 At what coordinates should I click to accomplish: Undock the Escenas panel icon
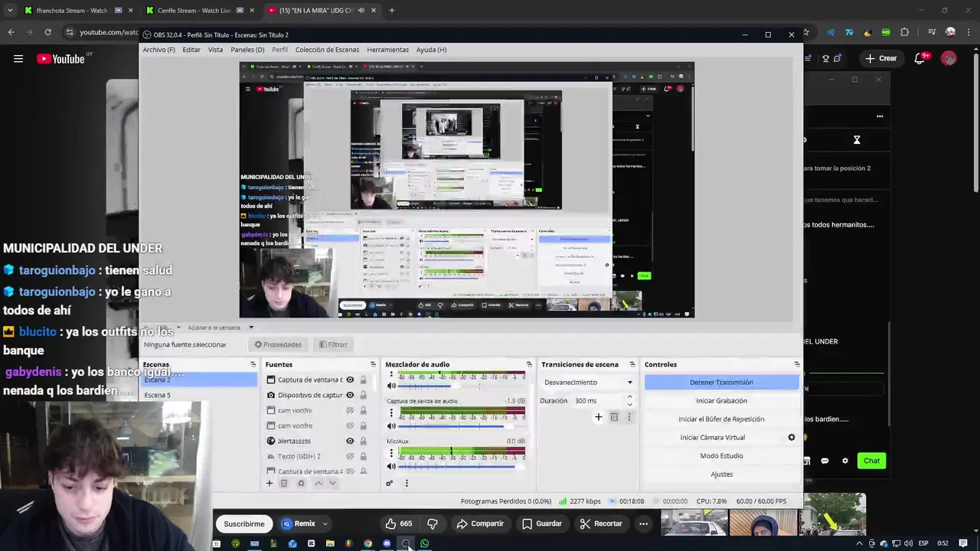pyautogui.click(x=253, y=364)
